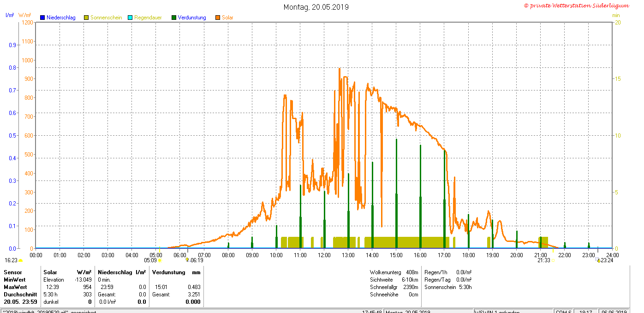Click the 00:00 label on the time axis
Image resolution: width=644 pixels, height=313 pixels.
(x=36, y=255)
